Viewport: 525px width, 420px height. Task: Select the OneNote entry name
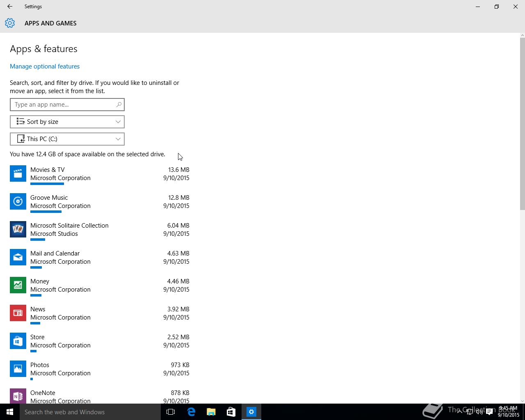click(x=43, y=393)
